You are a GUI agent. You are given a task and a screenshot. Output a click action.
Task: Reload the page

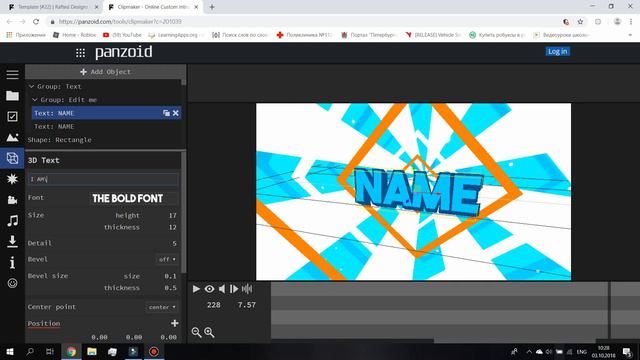pos(36,22)
